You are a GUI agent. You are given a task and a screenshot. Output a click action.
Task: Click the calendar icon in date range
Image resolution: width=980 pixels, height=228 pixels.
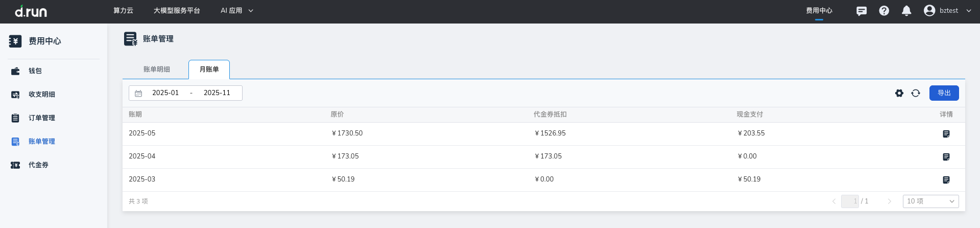point(138,93)
